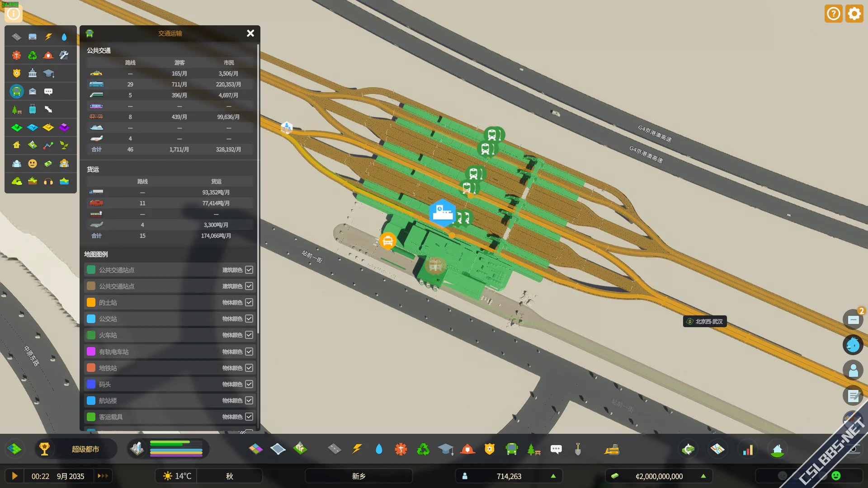Click the 北京西-武汉 route label
Screen dimensions: 868x488
pos(705,321)
